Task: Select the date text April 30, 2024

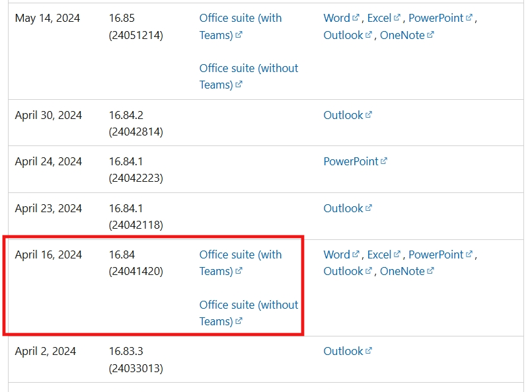Action: (x=48, y=115)
